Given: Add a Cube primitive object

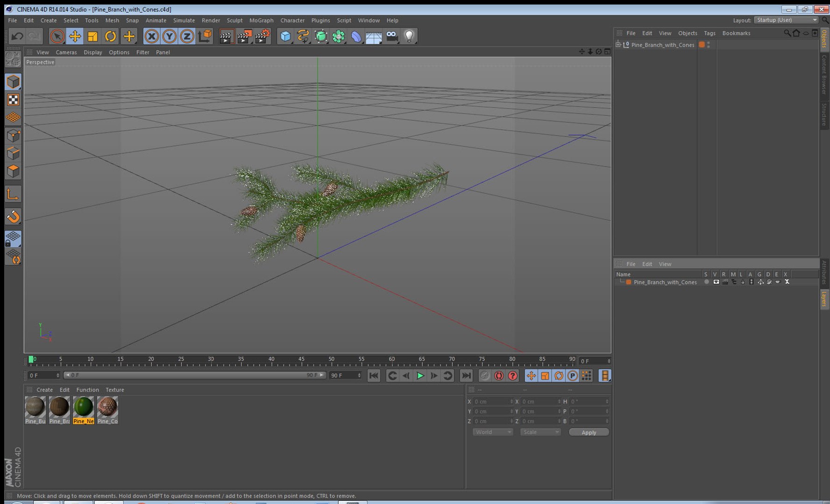Looking at the screenshot, I should [285, 36].
